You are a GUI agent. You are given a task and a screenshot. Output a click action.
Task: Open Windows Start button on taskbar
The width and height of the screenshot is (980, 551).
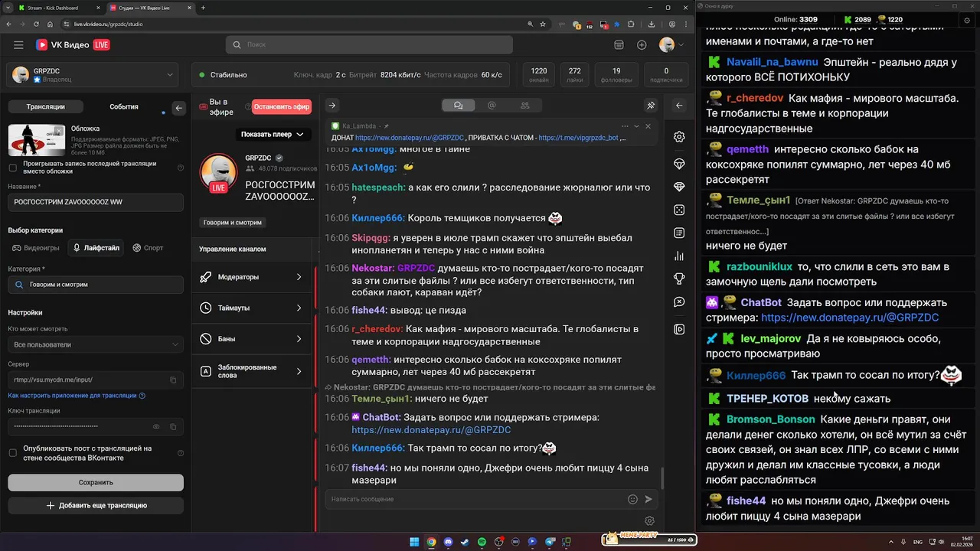[x=414, y=542]
